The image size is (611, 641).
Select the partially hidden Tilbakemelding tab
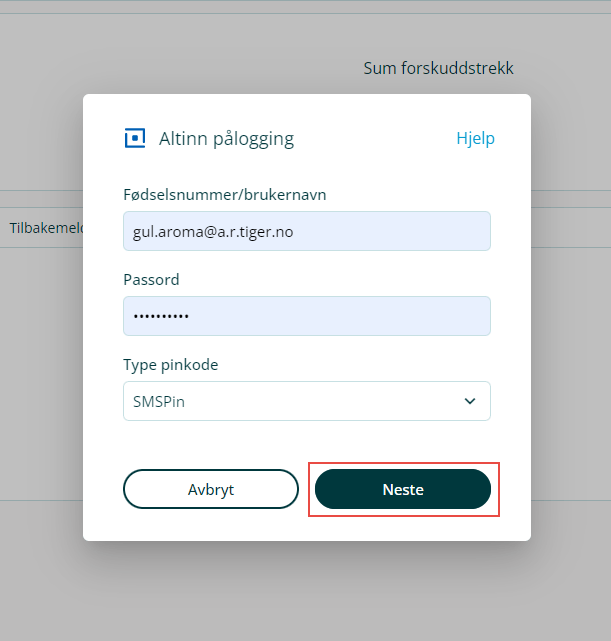(x=45, y=228)
